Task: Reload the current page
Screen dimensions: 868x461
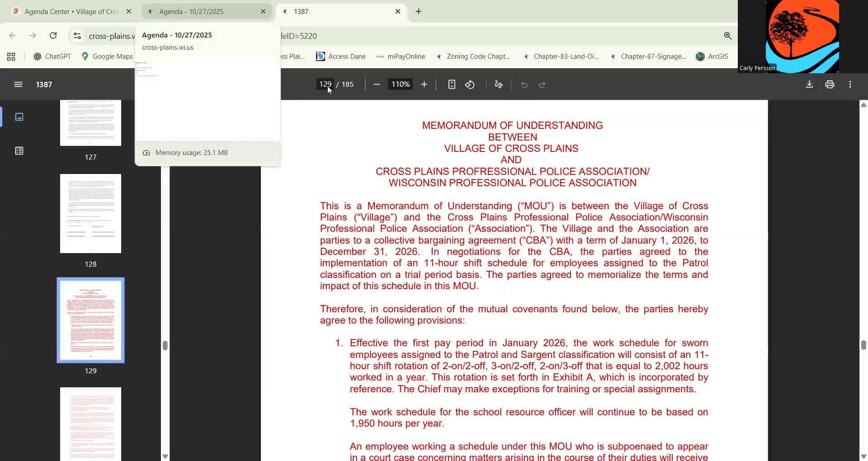Action: click(53, 36)
